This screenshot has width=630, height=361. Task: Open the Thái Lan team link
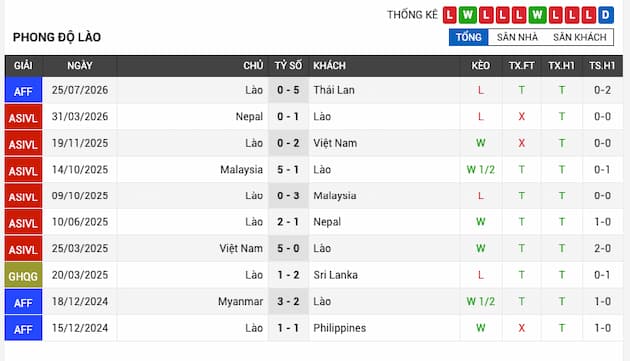pos(334,90)
